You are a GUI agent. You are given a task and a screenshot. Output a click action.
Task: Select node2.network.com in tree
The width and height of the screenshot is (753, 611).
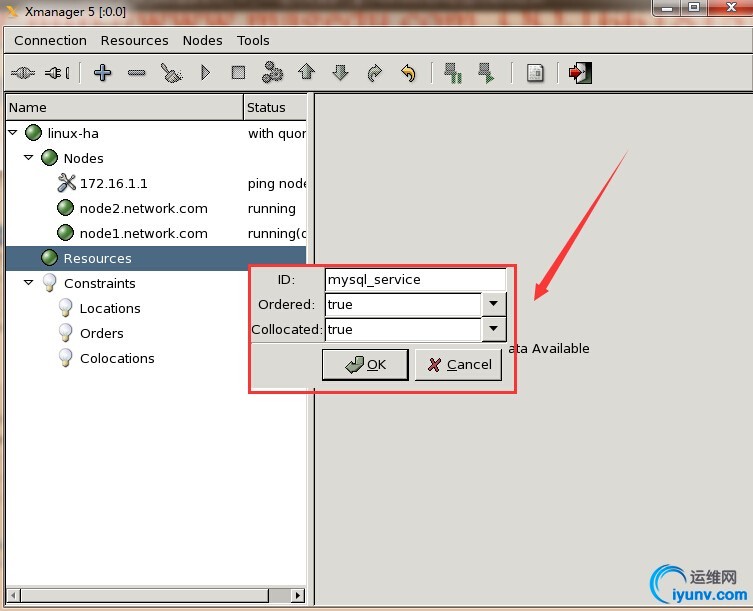(x=144, y=208)
